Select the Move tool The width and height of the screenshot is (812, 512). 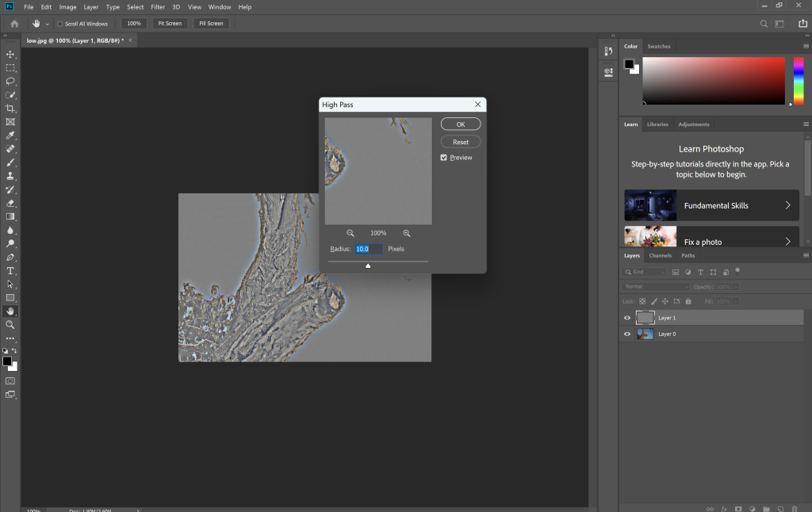tap(10, 55)
